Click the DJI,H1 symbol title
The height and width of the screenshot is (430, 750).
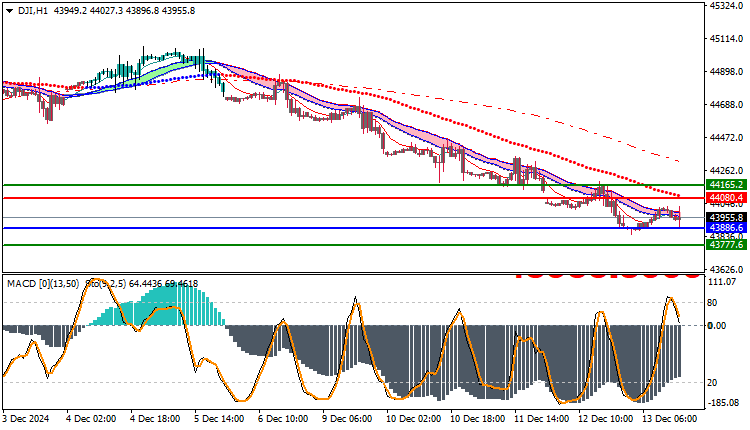click(x=33, y=11)
